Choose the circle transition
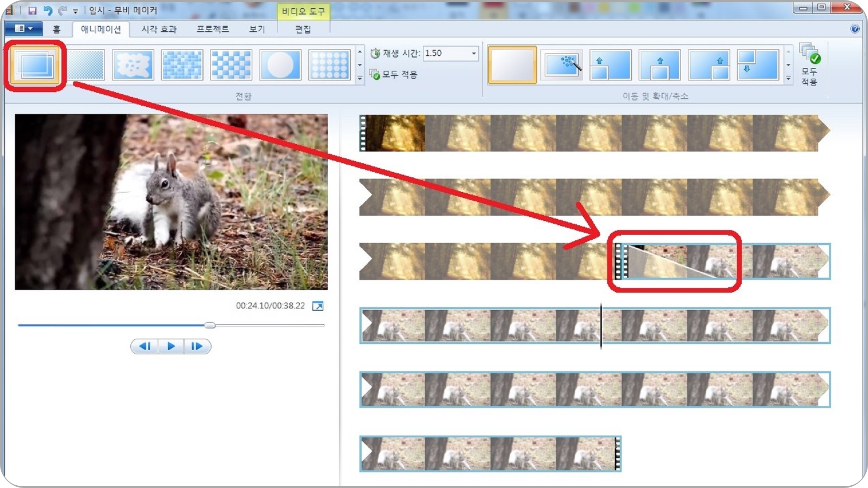Image resolution: width=868 pixels, height=488 pixels. tap(280, 65)
